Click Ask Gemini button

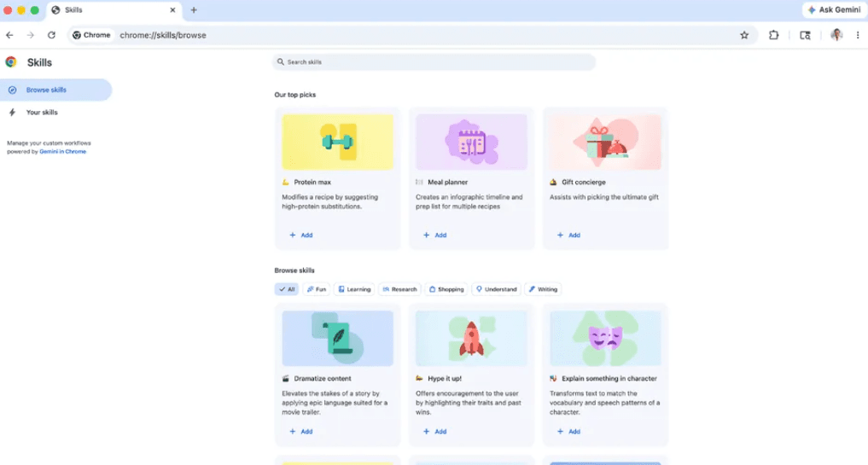834,10
